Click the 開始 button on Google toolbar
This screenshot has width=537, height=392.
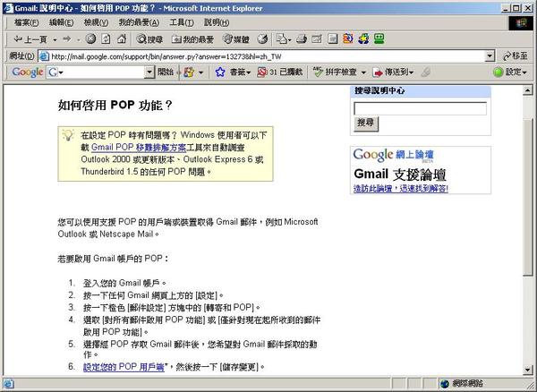click(x=166, y=72)
